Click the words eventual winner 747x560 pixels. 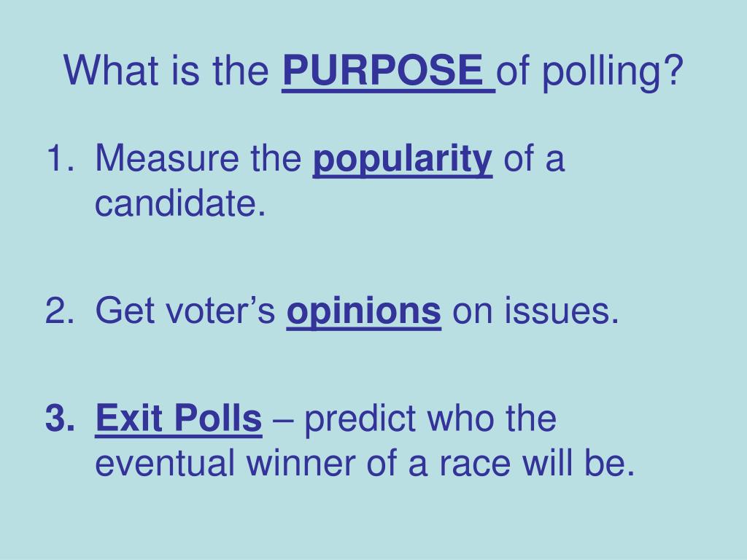(225, 463)
